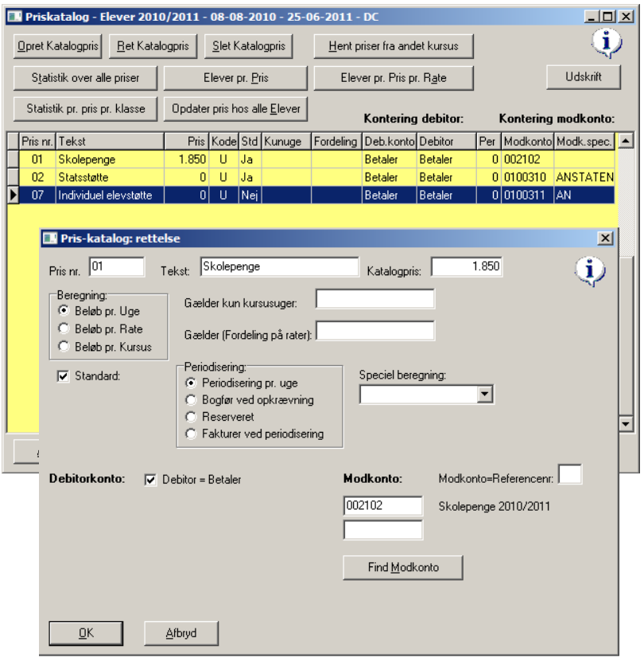Click Gælder (Fordeling på rater) field
The height and width of the screenshot is (665, 644).
(x=375, y=331)
